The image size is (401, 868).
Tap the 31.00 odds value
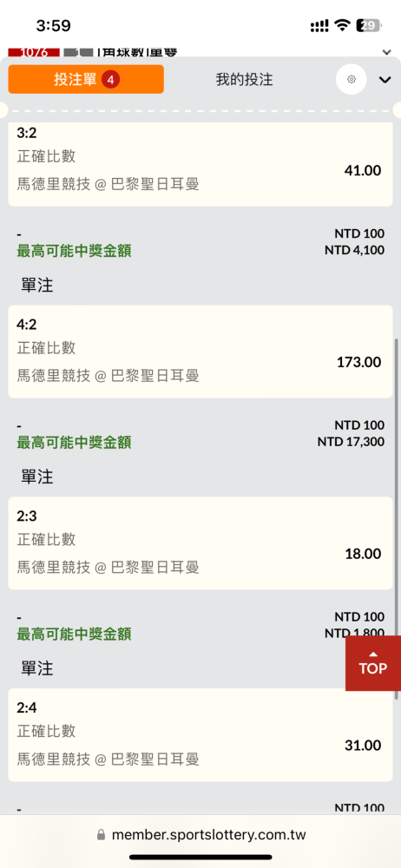(363, 745)
